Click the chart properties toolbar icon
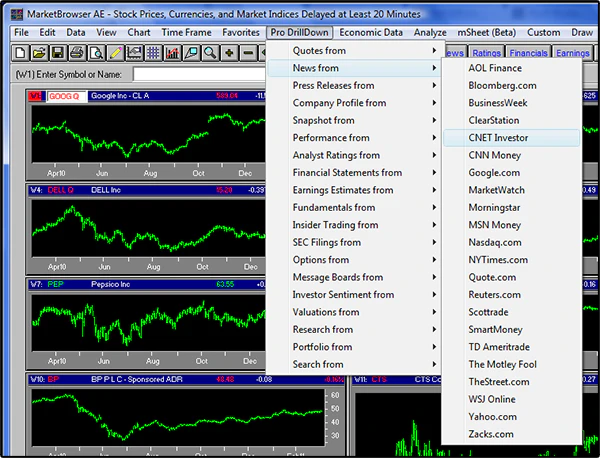The height and width of the screenshot is (458, 600). coord(134,53)
